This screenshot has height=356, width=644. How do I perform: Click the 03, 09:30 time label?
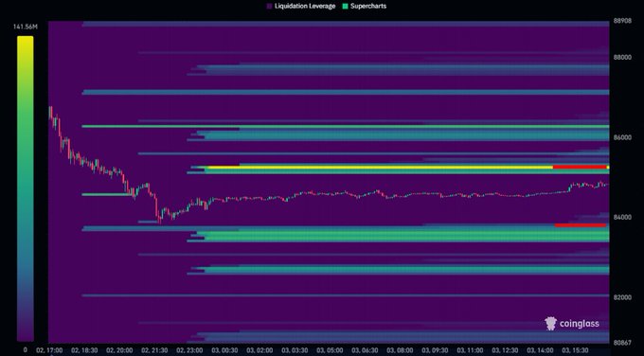[x=436, y=350]
